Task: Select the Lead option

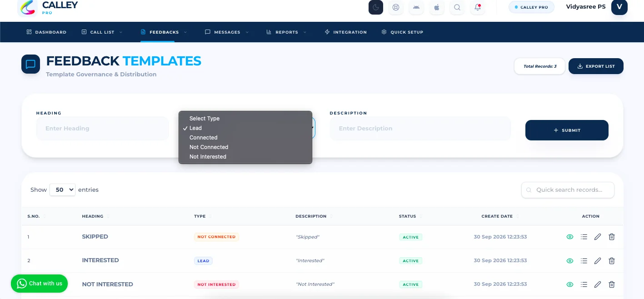Action: (x=245, y=128)
